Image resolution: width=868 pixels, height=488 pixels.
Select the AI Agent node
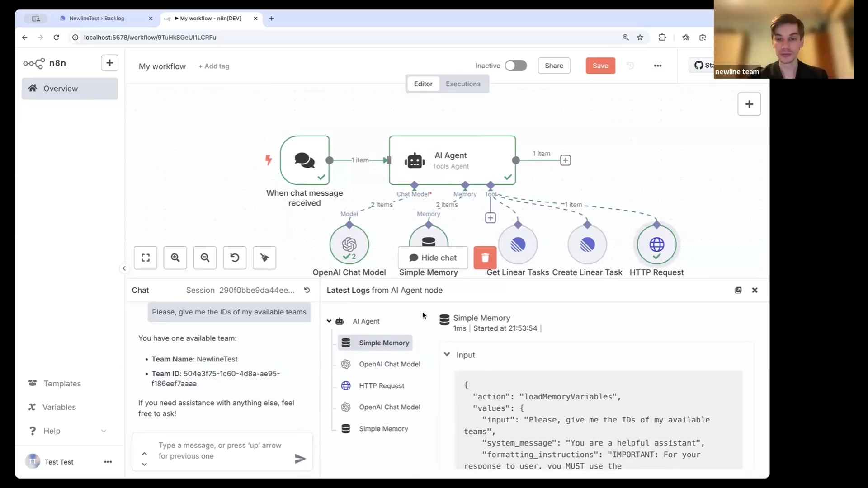point(452,160)
